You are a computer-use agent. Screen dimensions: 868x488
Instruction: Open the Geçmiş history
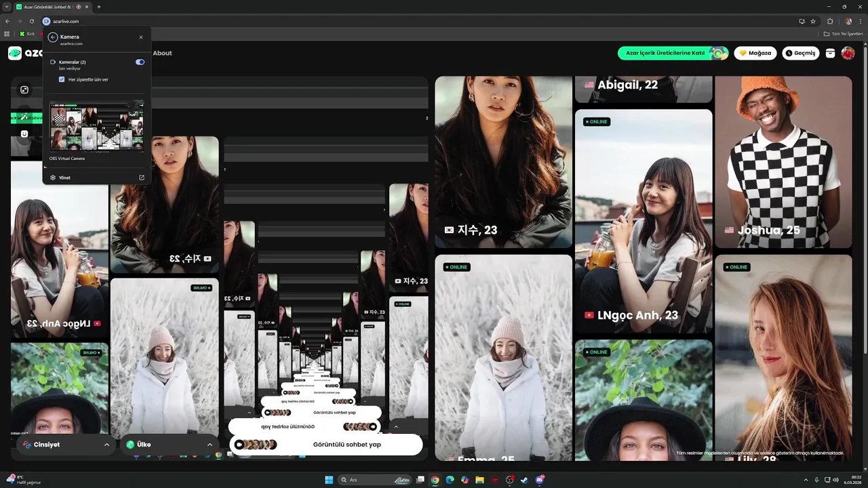[x=800, y=53]
